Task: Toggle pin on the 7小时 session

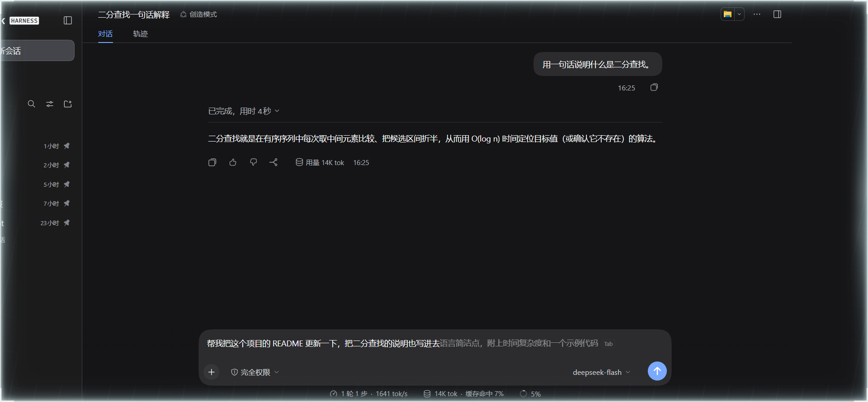Action: (x=67, y=203)
